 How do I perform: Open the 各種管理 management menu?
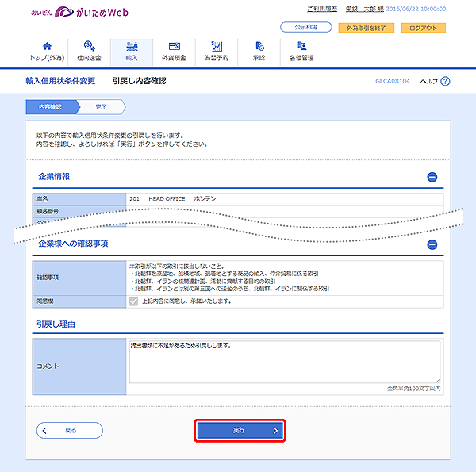pyautogui.click(x=301, y=52)
